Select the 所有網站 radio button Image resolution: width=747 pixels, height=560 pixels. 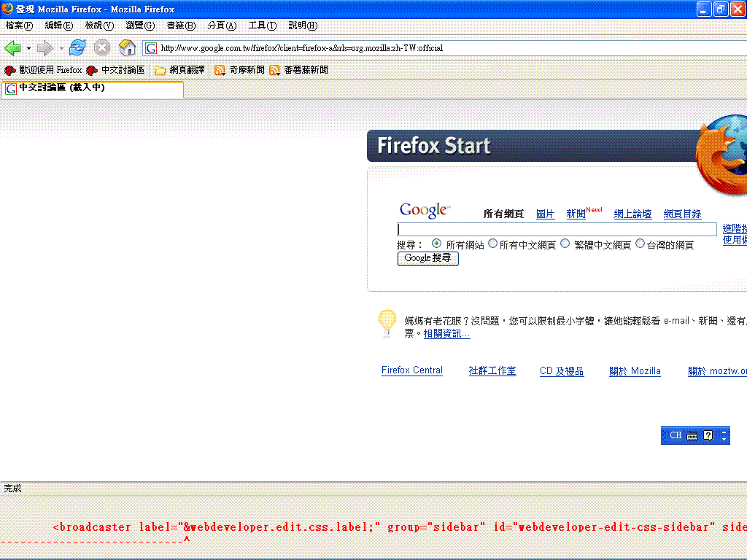tap(436, 244)
